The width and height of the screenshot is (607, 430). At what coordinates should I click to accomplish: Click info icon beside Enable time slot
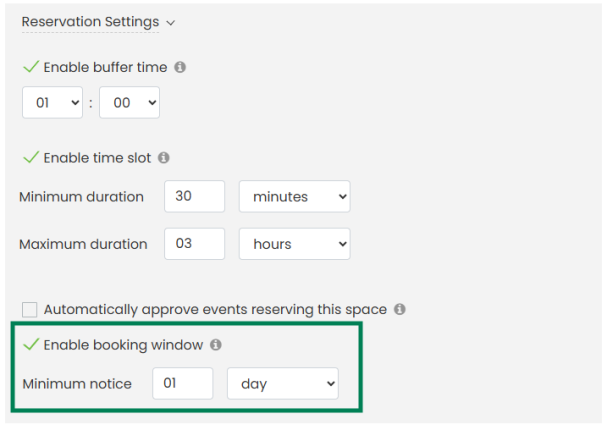[164, 158]
